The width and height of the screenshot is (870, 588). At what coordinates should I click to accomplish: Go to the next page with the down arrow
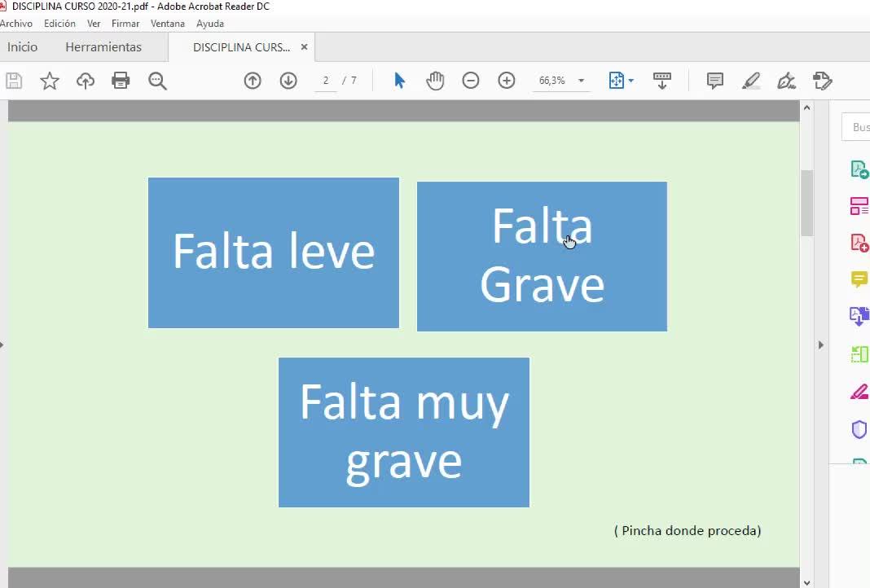[x=288, y=81]
